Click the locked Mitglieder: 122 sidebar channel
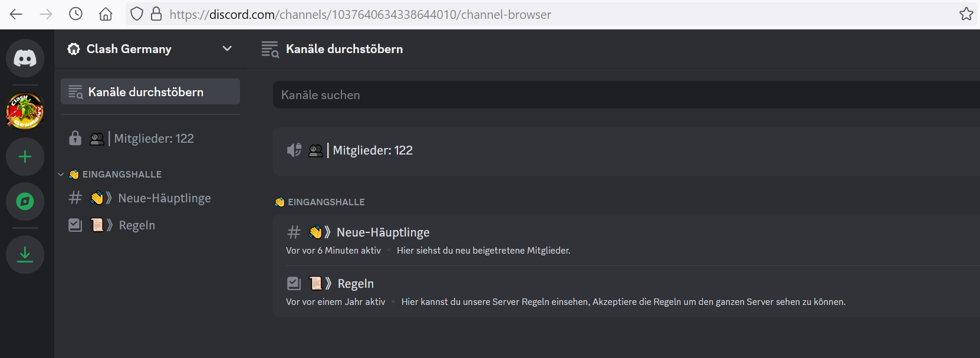980x358 pixels. (x=153, y=139)
